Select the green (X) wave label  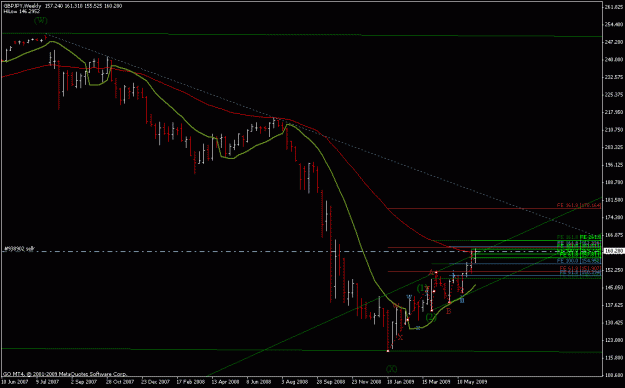click(391, 368)
